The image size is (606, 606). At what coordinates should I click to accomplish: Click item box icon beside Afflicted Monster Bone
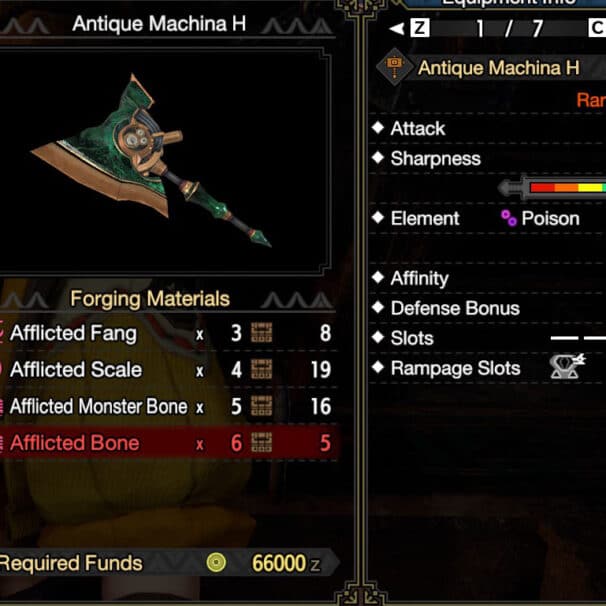pos(261,406)
